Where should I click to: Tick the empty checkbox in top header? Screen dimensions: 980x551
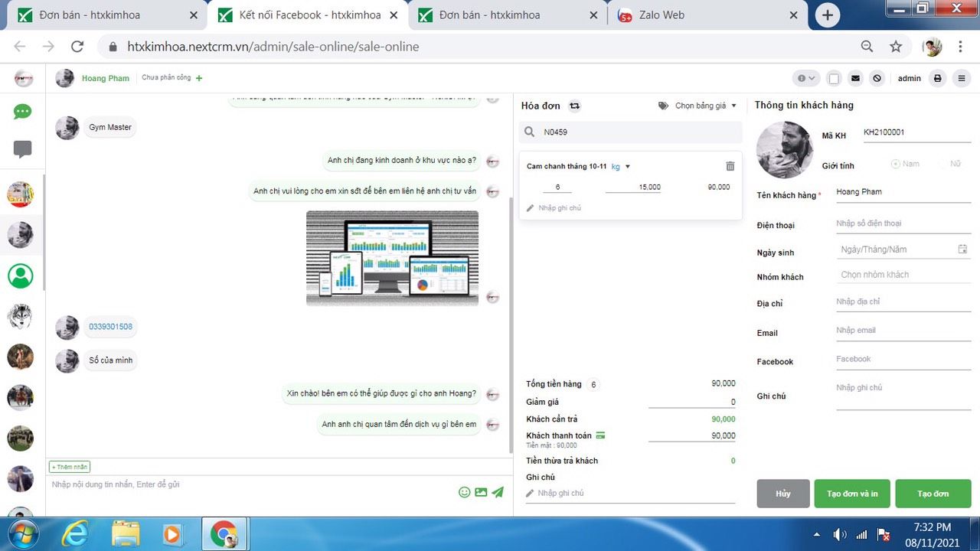(834, 78)
